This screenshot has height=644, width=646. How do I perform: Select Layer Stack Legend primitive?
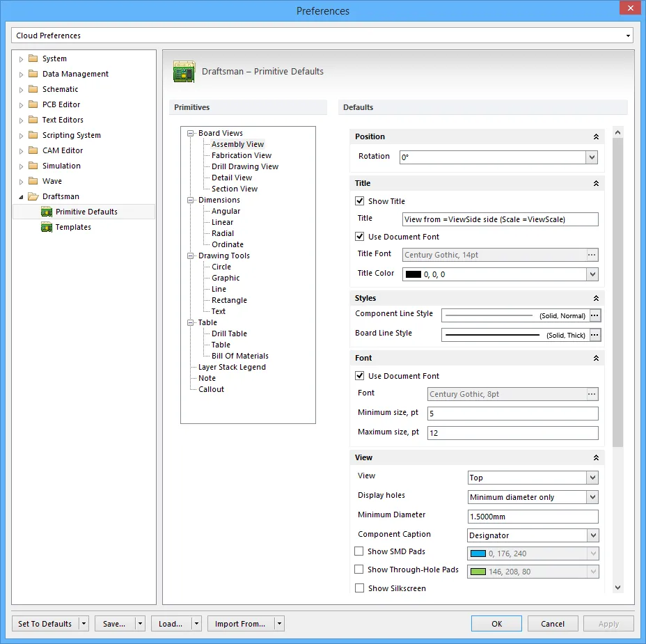click(x=232, y=367)
